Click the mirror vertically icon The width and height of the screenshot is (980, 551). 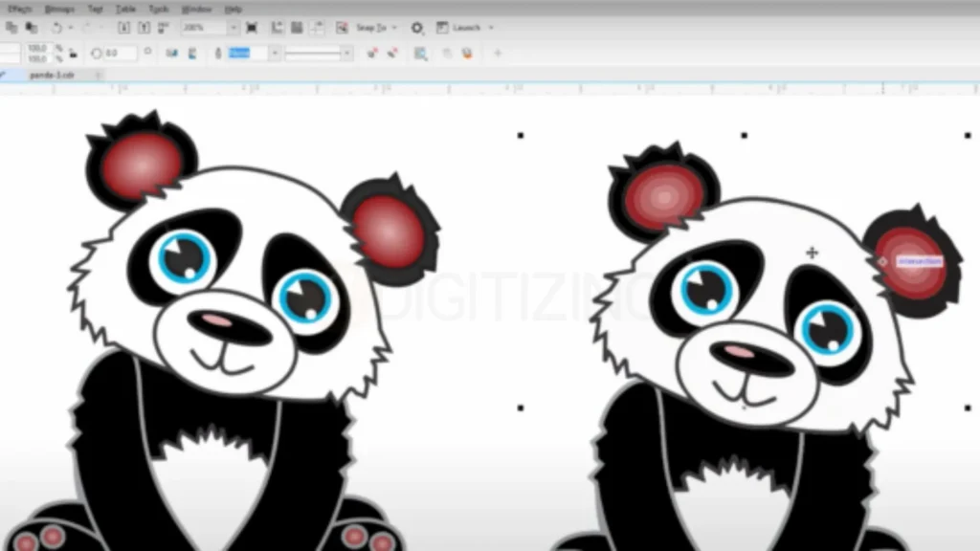point(192,54)
